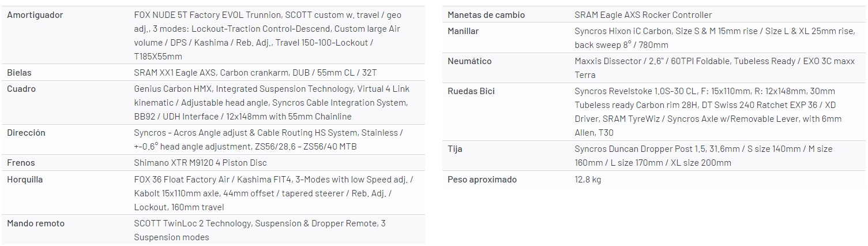Click the Frenos specification label
Viewport: 868px width, 246px height.
(21, 163)
